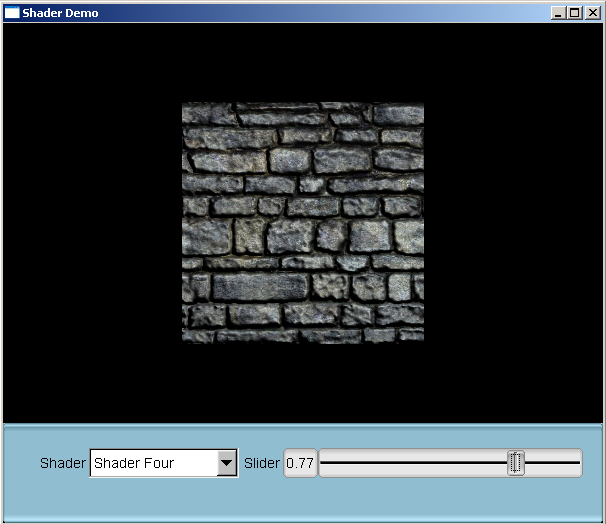Click the "Shader" label beside the combo box
Viewport: 606px width, 524px height.
tap(63, 463)
